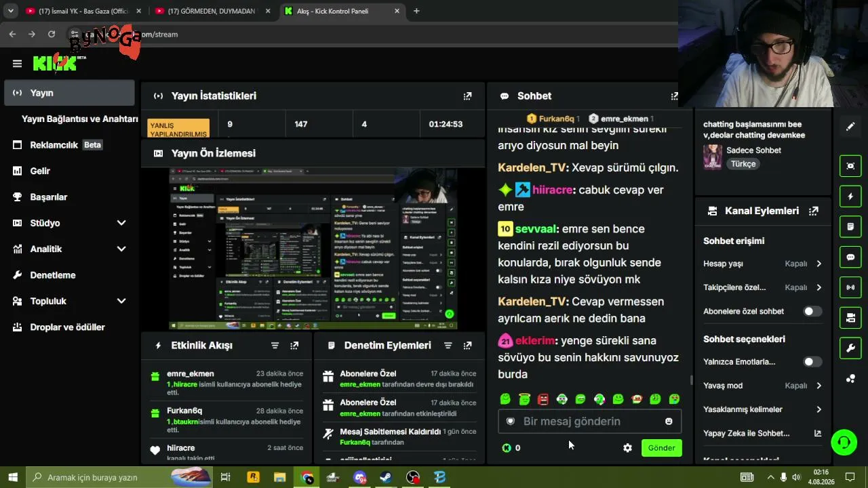The image size is (868, 488).
Task: Click the Kick points counter icon
Action: (507, 448)
